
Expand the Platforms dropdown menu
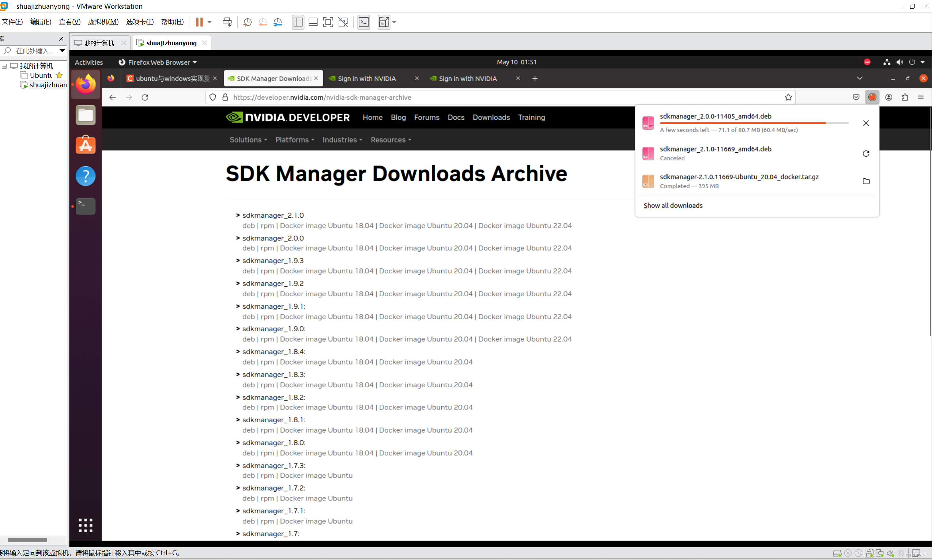295,140
